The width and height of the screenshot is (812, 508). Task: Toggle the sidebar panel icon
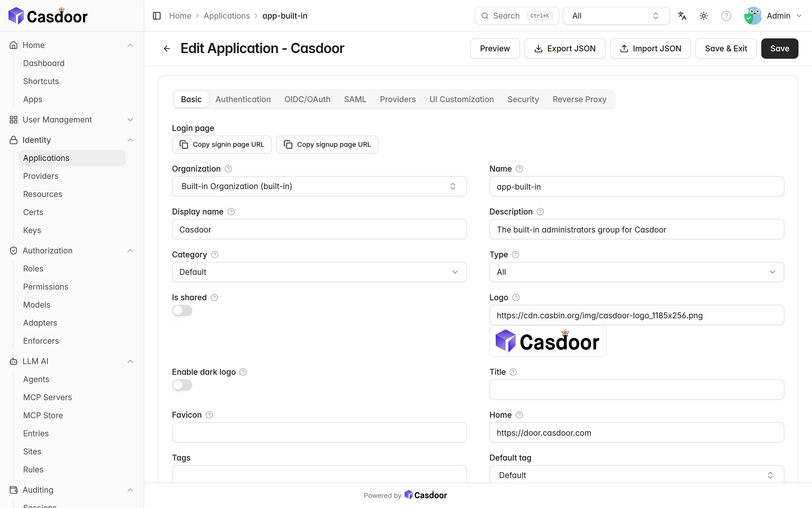pyautogui.click(x=157, y=16)
